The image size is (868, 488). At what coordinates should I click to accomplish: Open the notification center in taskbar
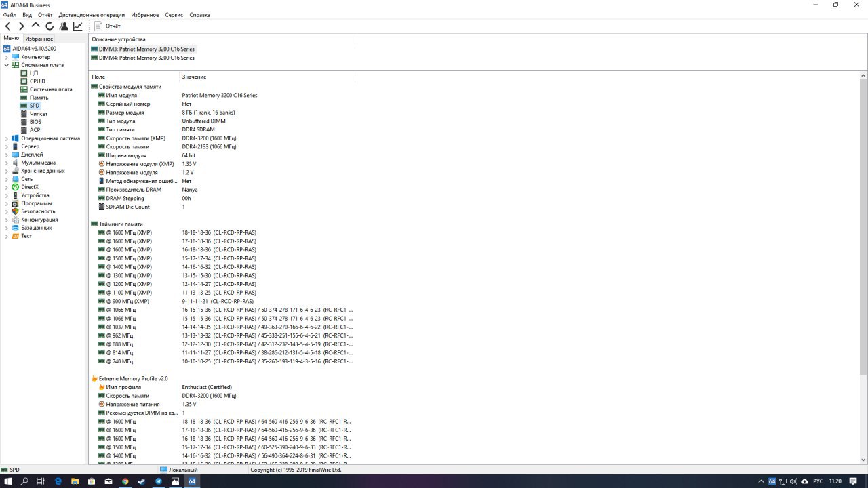pyautogui.click(x=854, y=481)
